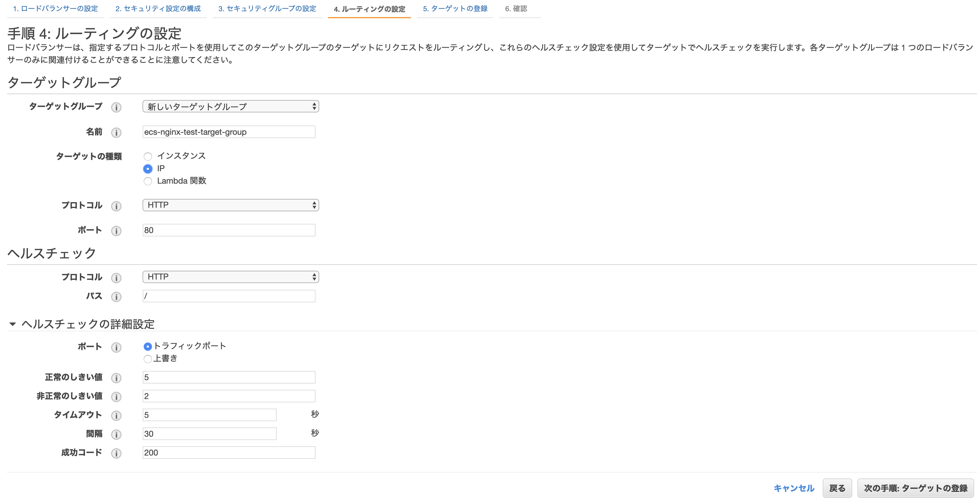The height and width of the screenshot is (502, 980).
Task: Click info icon beside health check プロトコル
Action: coord(116,278)
